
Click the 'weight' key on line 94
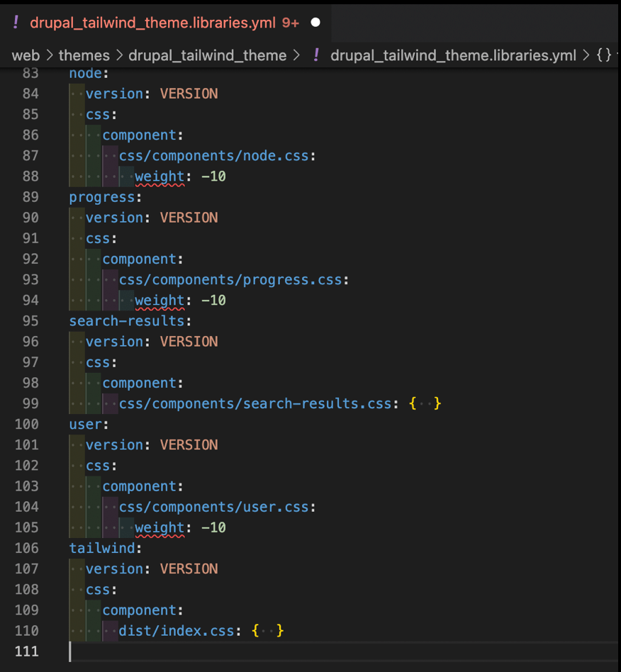[x=160, y=301]
